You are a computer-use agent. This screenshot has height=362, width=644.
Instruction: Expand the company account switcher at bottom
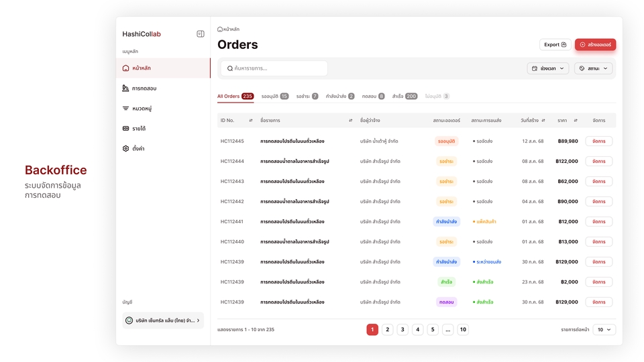click(163, 320)
